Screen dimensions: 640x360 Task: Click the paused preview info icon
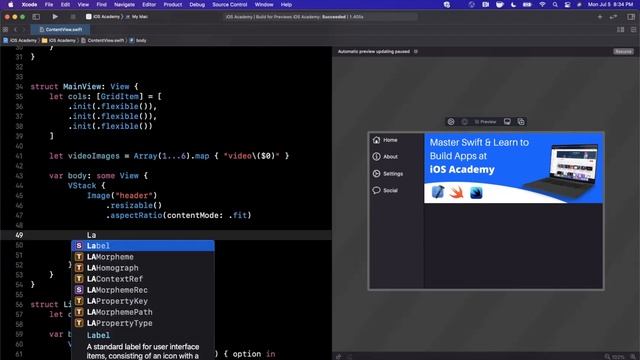[x=416, y=51]
